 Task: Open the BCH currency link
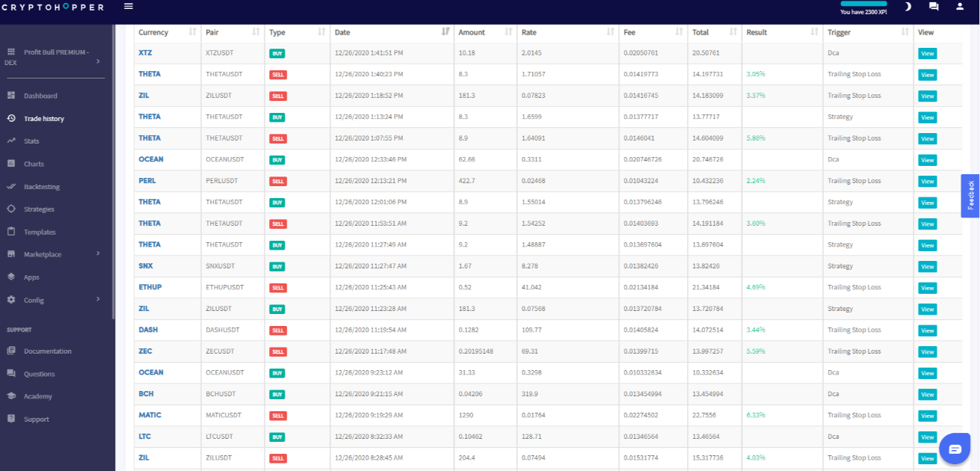coord(146,393)
